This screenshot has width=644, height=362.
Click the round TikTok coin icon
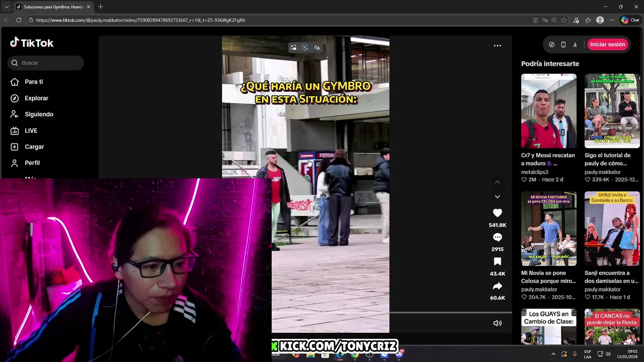click(x=551, y=44)
